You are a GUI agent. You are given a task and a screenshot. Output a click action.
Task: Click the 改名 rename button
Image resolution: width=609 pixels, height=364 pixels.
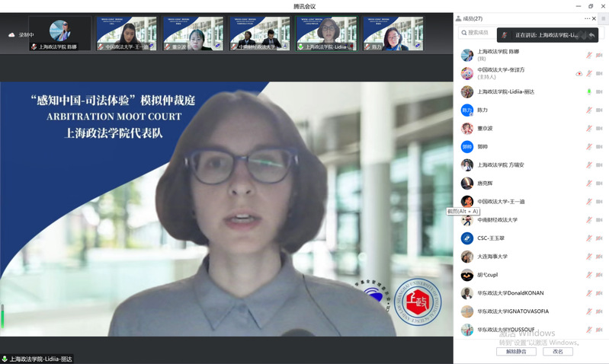[x=558, y=352]
